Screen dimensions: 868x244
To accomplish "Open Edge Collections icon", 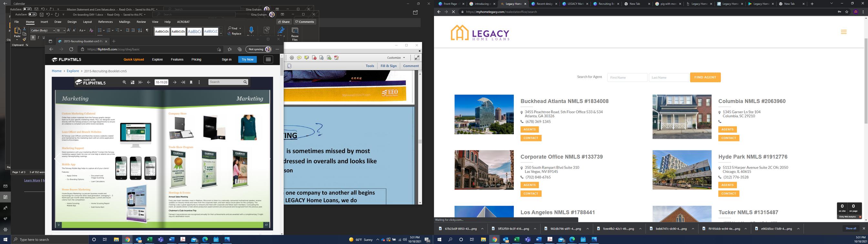I will click(240, 49).
